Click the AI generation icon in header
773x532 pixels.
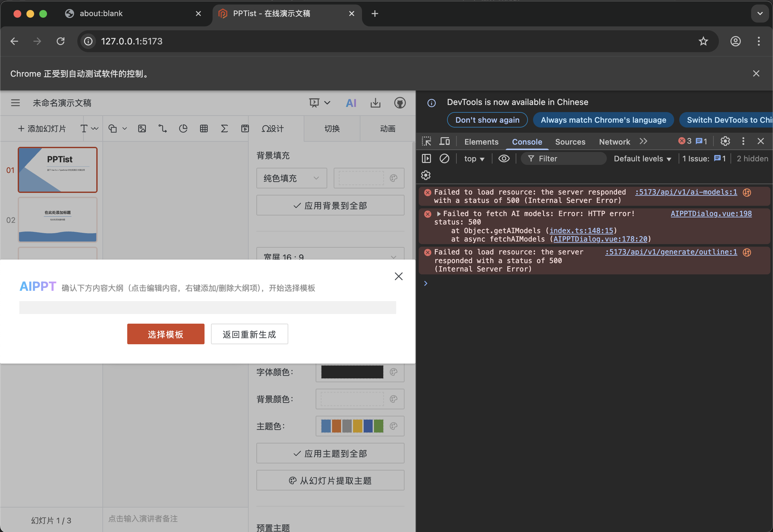click(x=351, y=103)
